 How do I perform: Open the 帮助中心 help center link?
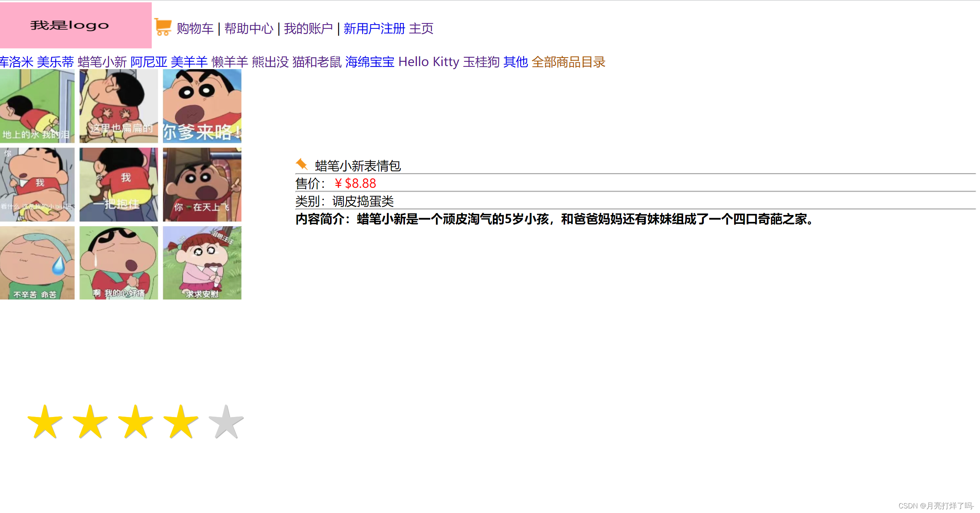coord(249,28)
